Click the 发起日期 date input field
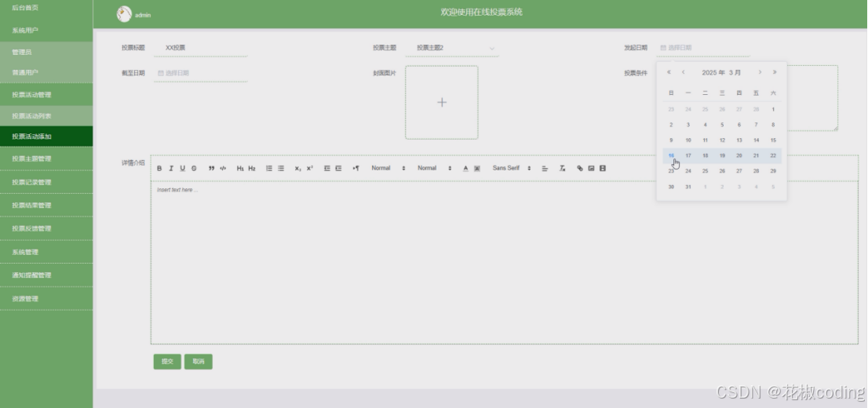This screenshot has height=408, width=868. coord(703,48)
